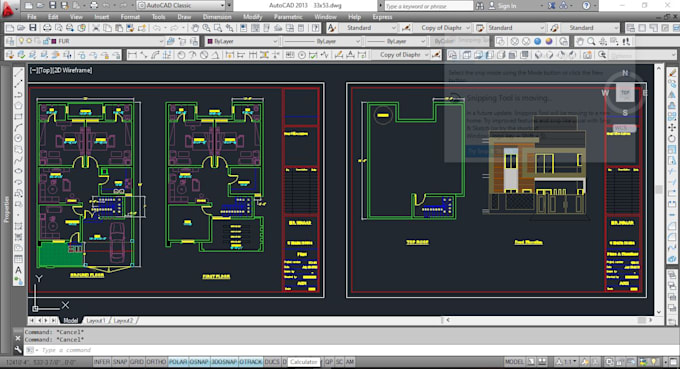This screenshot has width=680, height=369.
Task: Click the Cut icon in standard toolbar
Action: [x=96, y=28]
